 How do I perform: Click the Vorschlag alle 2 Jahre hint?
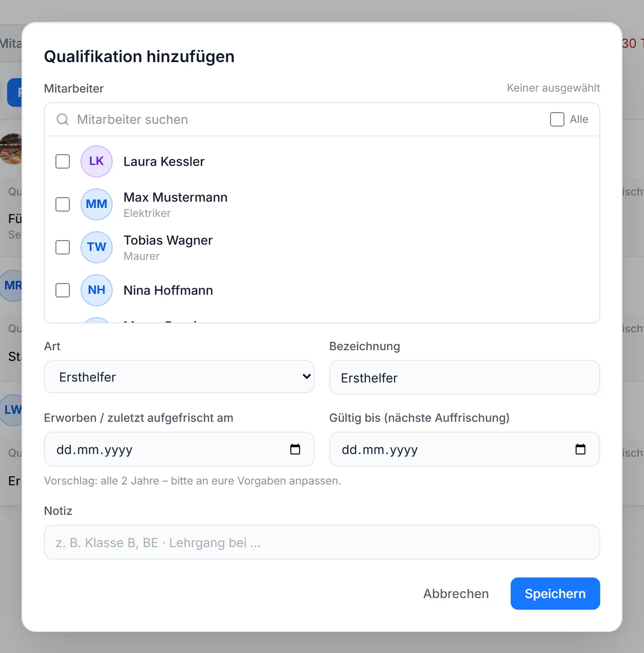192,481
